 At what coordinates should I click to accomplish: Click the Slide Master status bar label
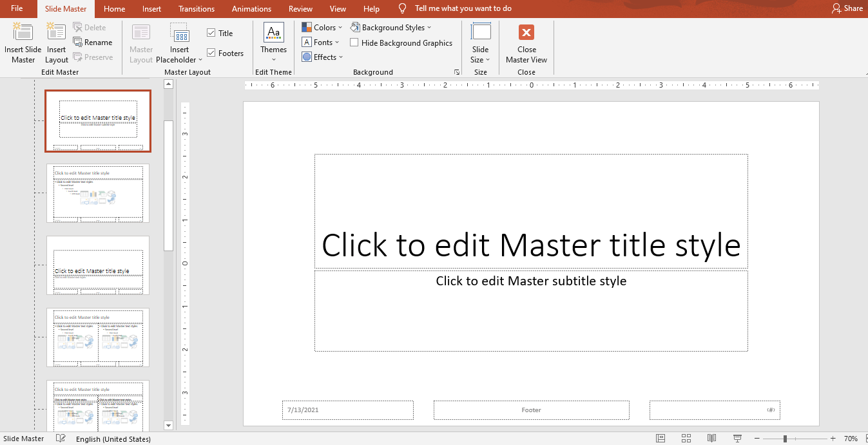coord(24,439)
